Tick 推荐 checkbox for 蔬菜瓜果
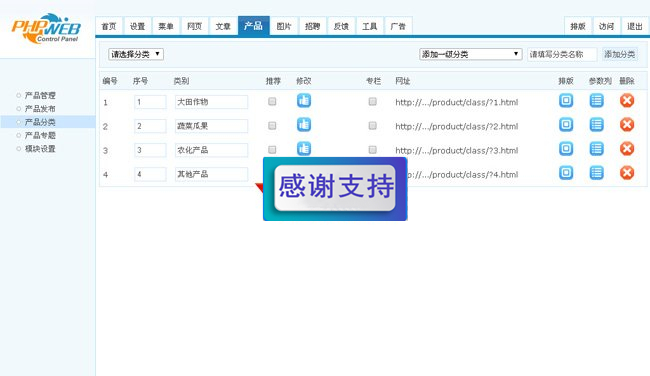Image resolution: width=650 pixels, height=376 pixels. (x=272, y=126)
